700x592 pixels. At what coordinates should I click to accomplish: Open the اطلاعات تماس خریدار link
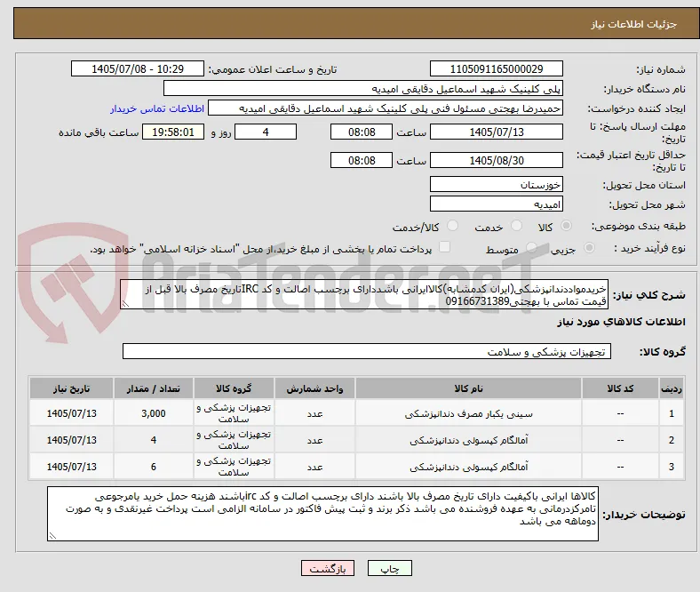click(157, 108)
